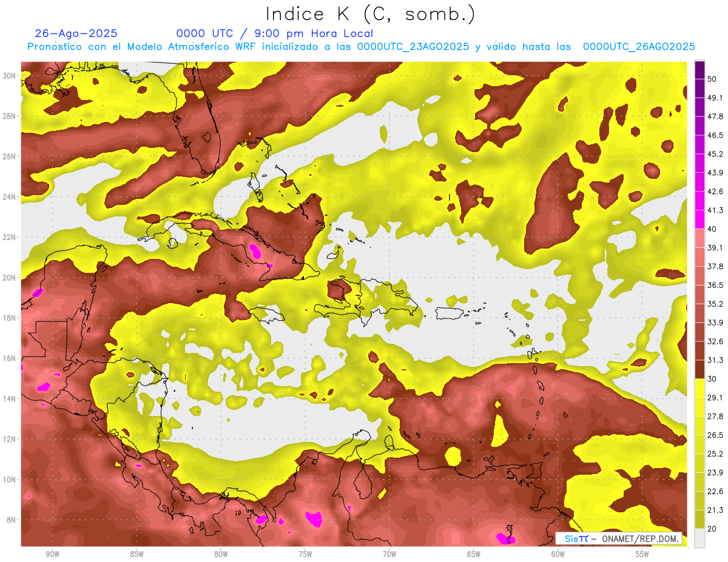Click the time text '0000 UTC / 9:00 pm Hora Local'
Screen dimensions: 728x562
pyautogui.click(x=275, y=33)
